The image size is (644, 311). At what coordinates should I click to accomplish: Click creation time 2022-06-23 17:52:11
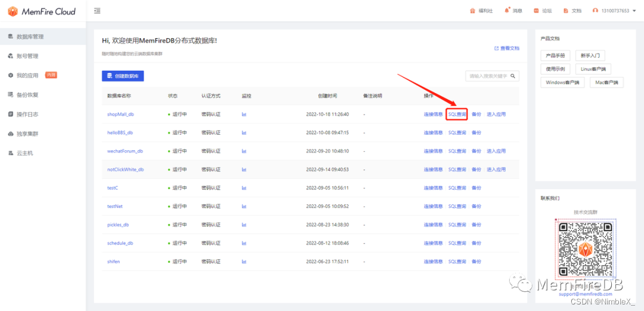[327, 262]
